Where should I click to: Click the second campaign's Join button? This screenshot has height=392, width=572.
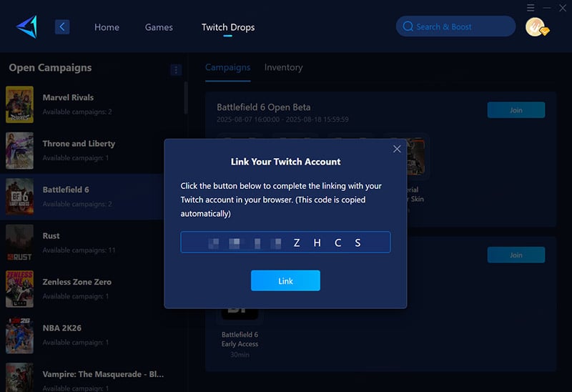(x=516, y=255)
